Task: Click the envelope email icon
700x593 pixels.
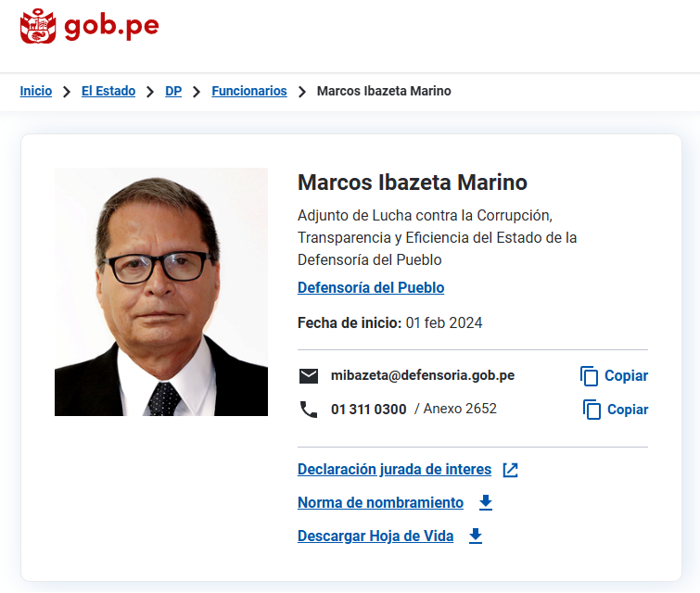Action: [309, 376]
